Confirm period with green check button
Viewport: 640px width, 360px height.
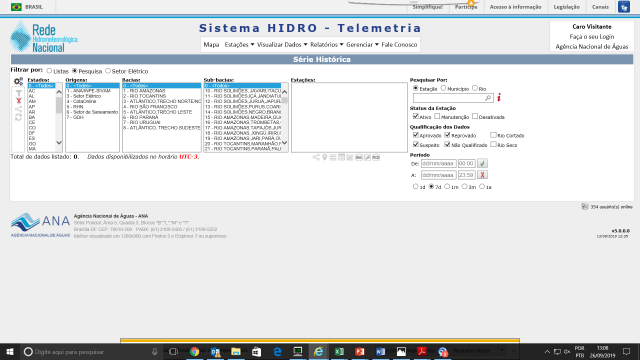[482, 163]
